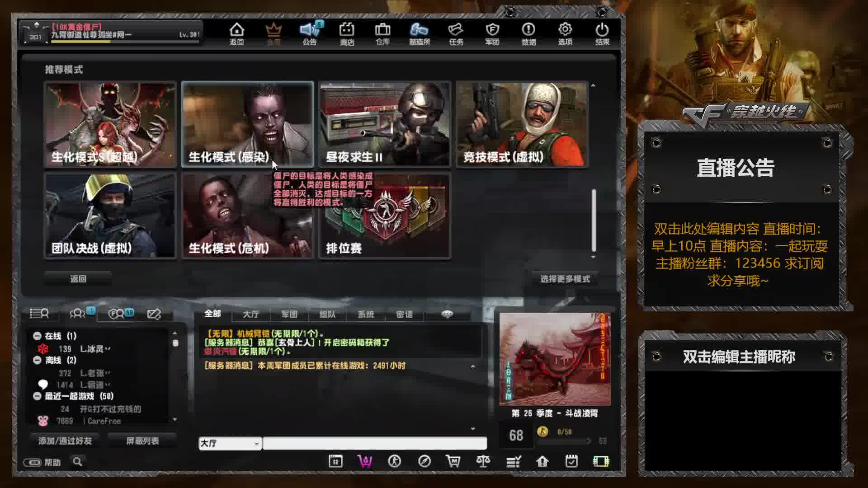Image resolution: width=868 pixels, height=488 pixels.
Task: Select the 竞技模式(虚拟) mode card
Action: pos(522,124)
